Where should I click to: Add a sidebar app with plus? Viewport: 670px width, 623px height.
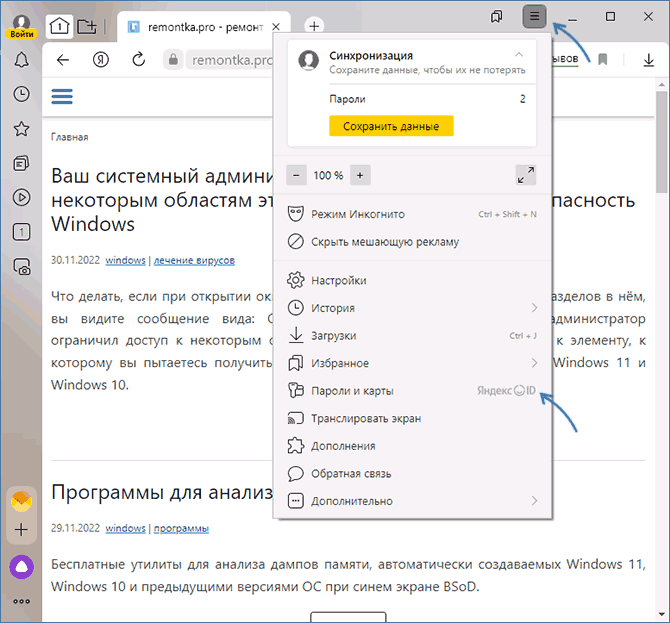[x=21, y=530]
